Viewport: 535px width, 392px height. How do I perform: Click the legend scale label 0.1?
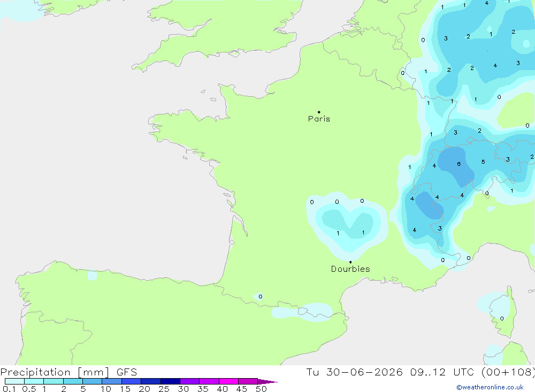click(9, 389)
